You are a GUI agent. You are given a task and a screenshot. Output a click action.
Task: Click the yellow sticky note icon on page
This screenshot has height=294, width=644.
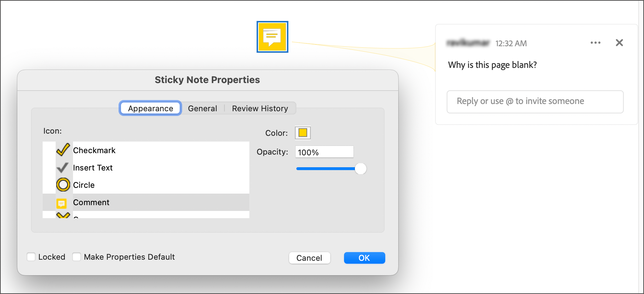[x=272, y=37]
